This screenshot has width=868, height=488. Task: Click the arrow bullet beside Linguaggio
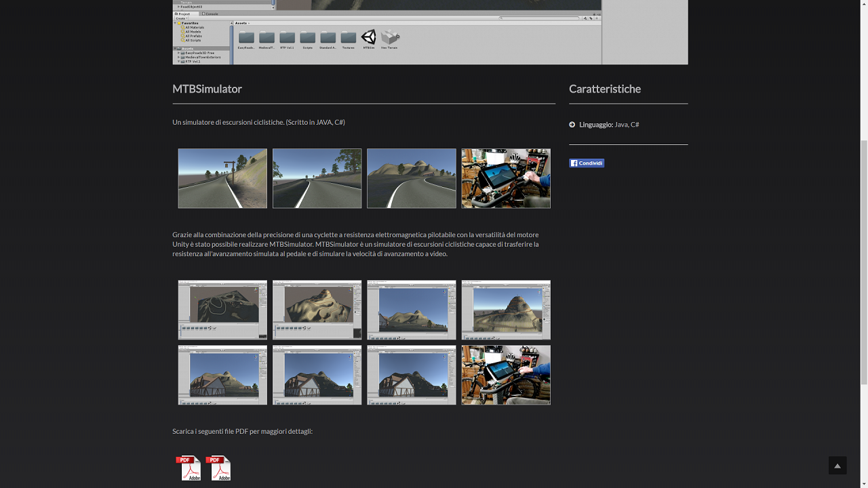pyautogui.click(x=572, y=125)
